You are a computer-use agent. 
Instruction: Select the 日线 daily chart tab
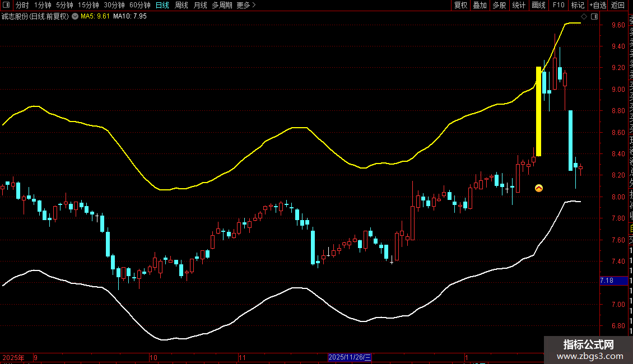click(x=162, y=5)
